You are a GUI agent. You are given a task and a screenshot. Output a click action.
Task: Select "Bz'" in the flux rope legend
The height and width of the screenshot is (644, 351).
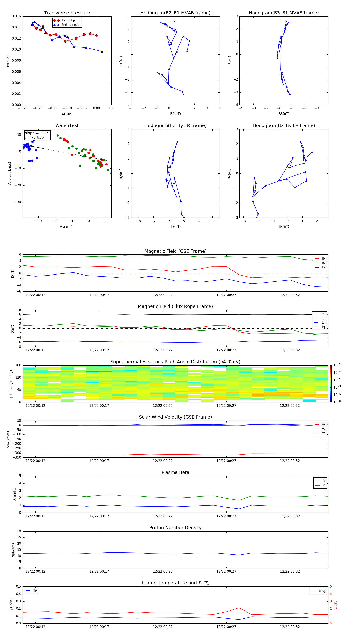(x=320, y=323)
